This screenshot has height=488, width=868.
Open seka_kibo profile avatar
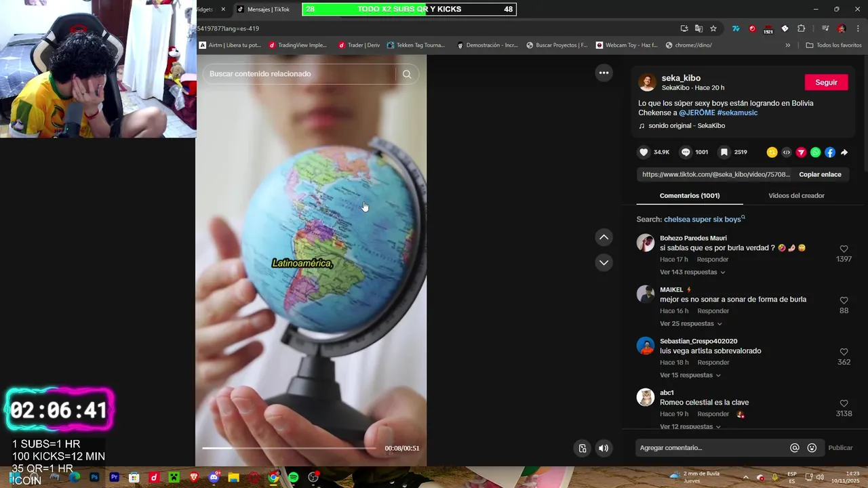[647, 82]
